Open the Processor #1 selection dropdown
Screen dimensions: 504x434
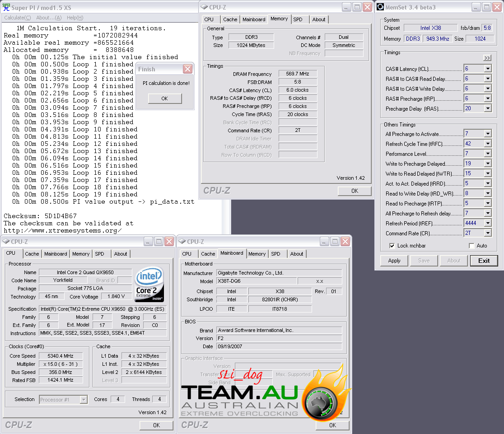point(84,399)
